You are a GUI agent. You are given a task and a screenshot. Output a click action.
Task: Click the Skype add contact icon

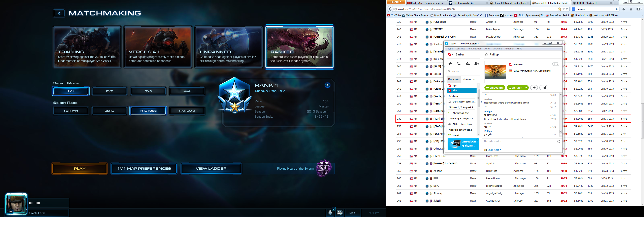(x=477, y=64)
